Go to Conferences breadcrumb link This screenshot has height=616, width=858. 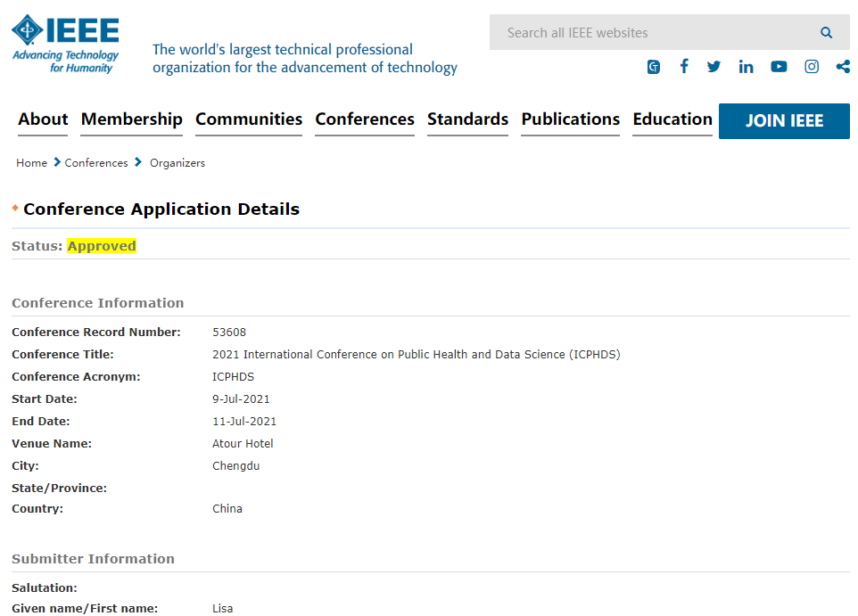(96, 163)
